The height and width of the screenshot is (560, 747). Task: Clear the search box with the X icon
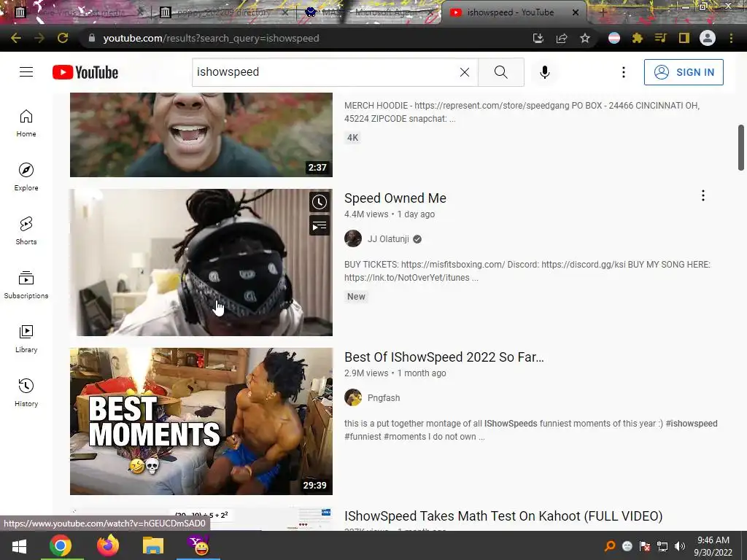(x=465, y=72)
